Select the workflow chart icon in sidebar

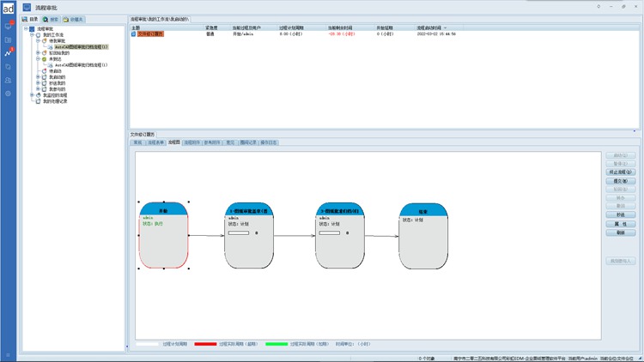[9, 53]
